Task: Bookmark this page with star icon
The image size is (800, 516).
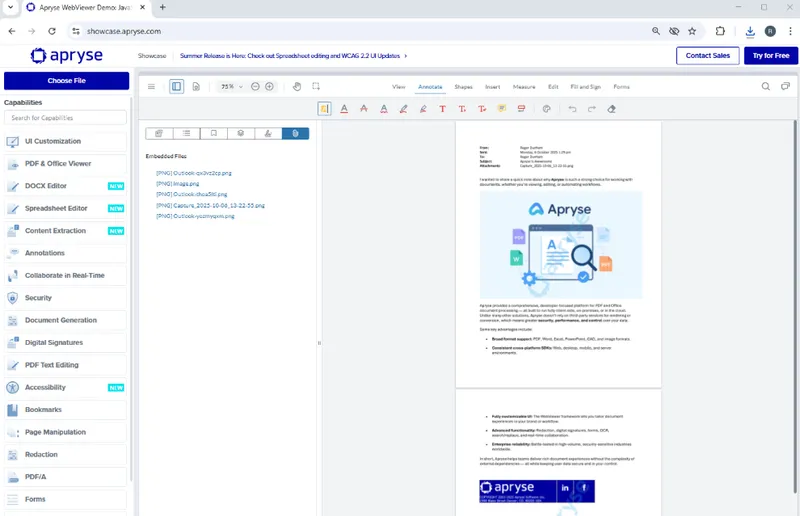Action: [x=692, y=31]
